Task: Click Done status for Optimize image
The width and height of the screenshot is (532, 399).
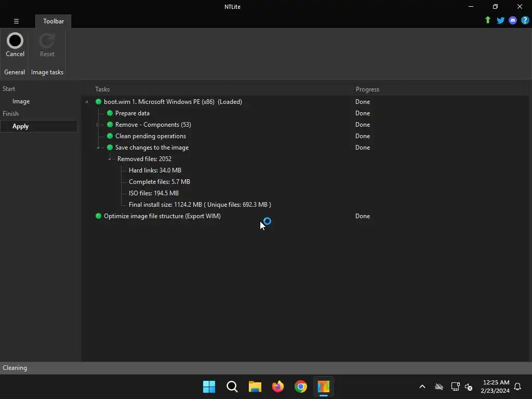Action: (362, 216)
